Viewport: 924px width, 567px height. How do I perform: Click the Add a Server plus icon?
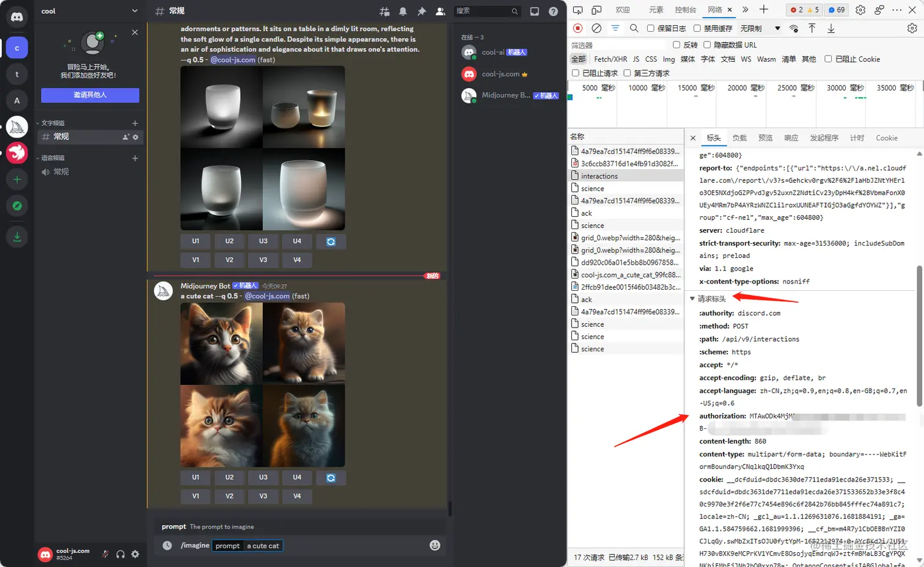coord(17,180)
